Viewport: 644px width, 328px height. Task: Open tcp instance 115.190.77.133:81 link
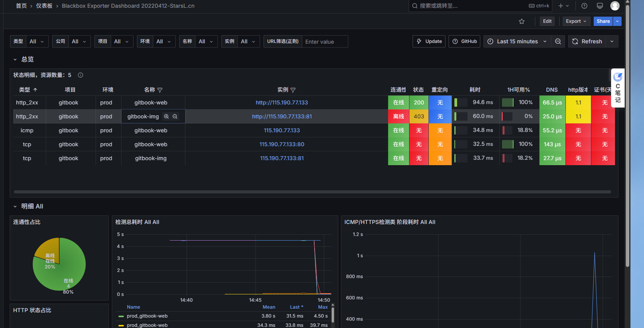(282, 158)
